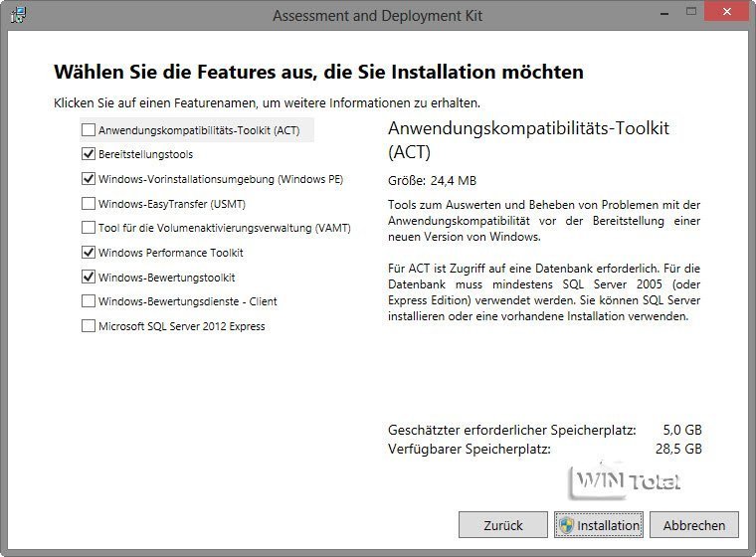This screenshot has height=557, width=756.
Task: Click the Größe: 24,4 MB text
Action: (432, 181)
